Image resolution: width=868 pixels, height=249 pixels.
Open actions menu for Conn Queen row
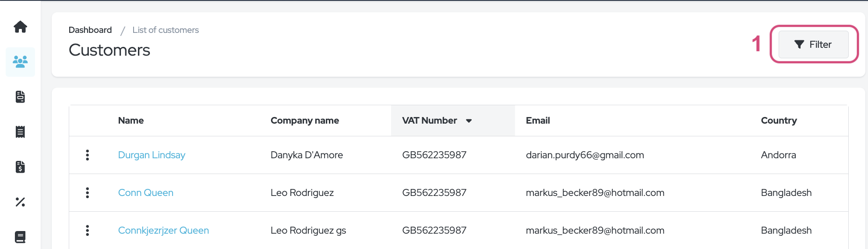point(88,193)
